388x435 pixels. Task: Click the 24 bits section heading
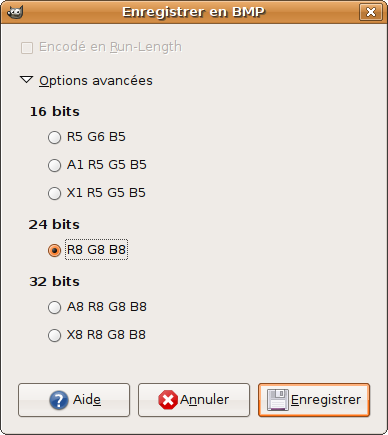(54, 224)
